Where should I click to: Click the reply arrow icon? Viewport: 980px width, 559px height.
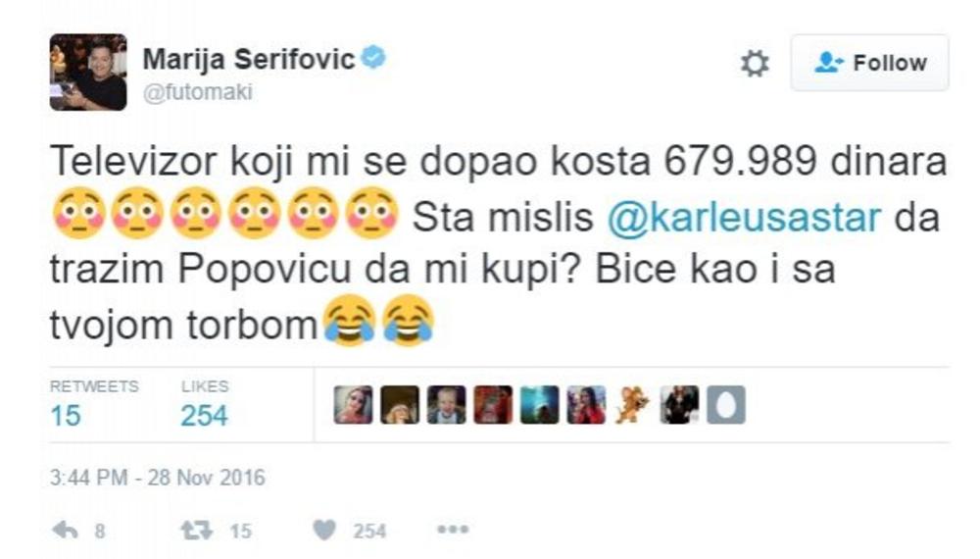(65, 531)
